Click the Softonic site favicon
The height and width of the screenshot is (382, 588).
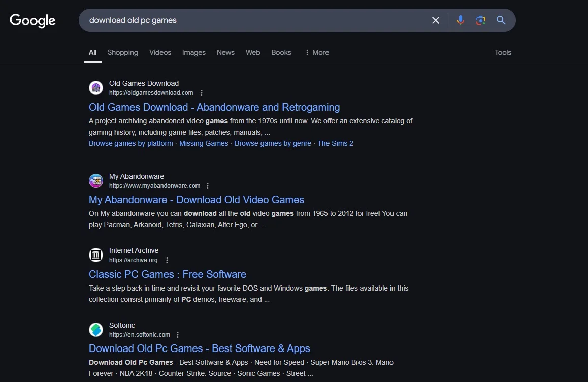(96, 330)
